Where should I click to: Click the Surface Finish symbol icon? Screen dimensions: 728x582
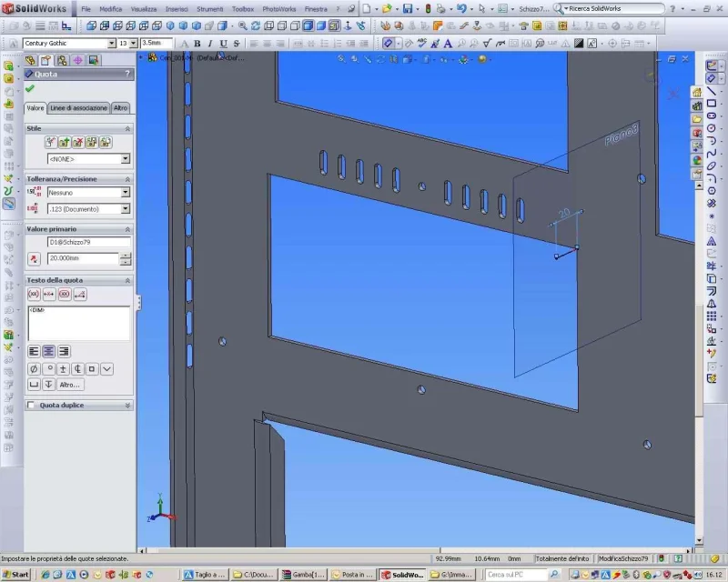[487, 44]
